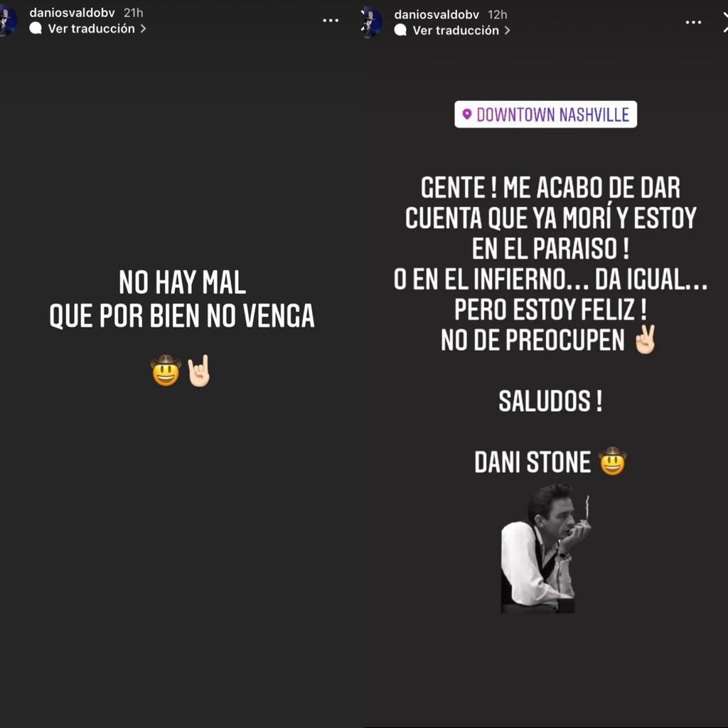This screenshot has width=728, height=728.
Task: Open the right story's three-dot options menu
Action: pos(693,22)
